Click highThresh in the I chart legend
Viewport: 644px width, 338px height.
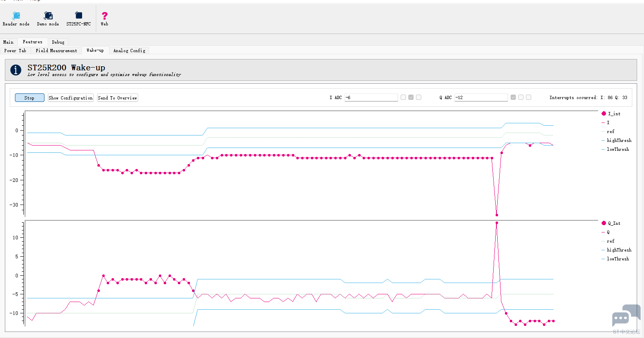[617, 140]
